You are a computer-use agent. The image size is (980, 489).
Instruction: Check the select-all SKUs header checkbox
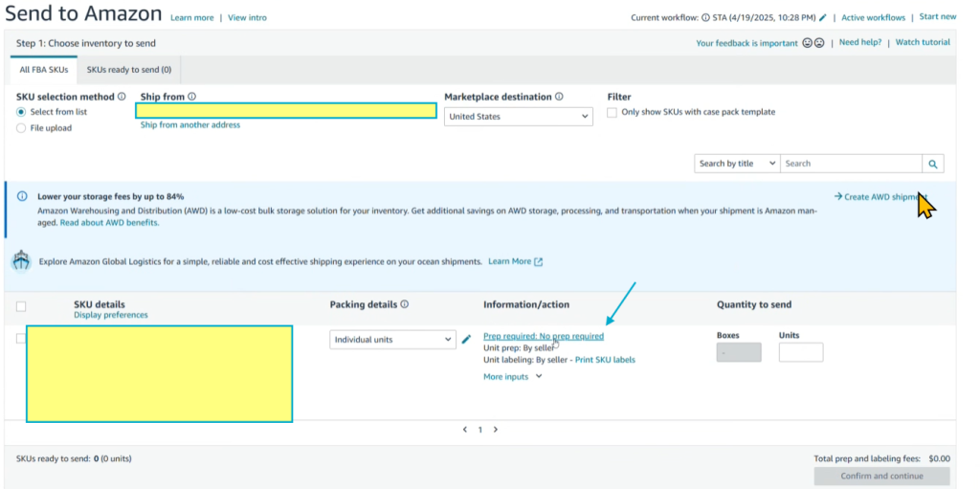pyautogui.click(x=21, y=306)
